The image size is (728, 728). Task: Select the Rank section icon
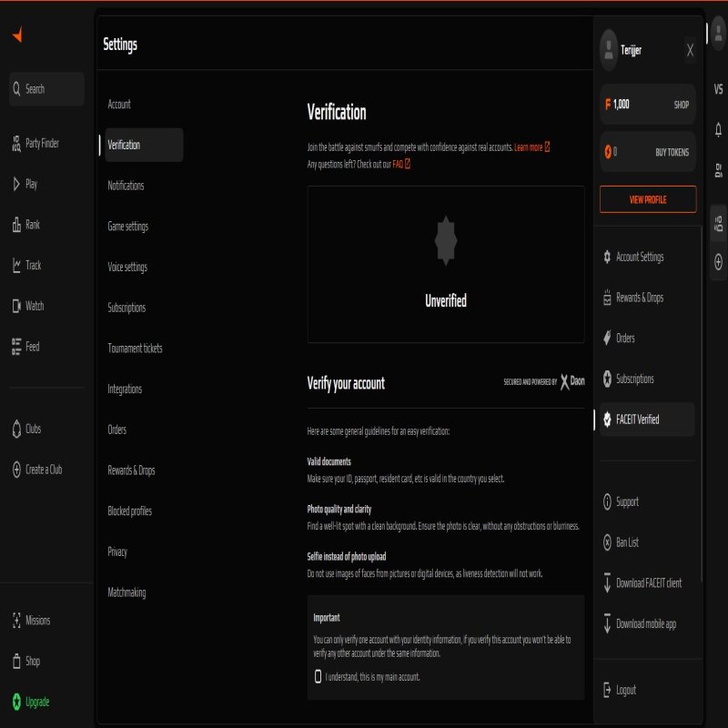pos(17,224)
